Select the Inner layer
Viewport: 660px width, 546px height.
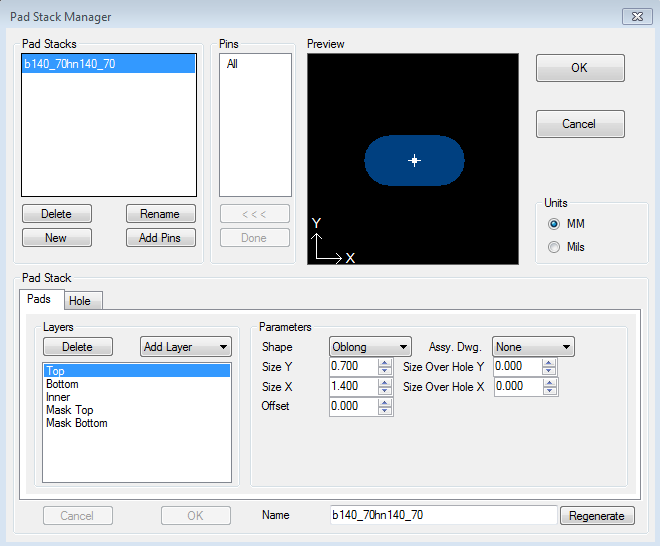(137, 397)
